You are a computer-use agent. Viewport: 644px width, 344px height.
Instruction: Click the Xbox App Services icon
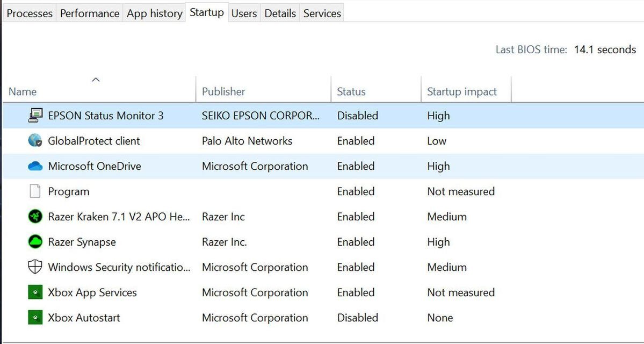tap(35, 292)
